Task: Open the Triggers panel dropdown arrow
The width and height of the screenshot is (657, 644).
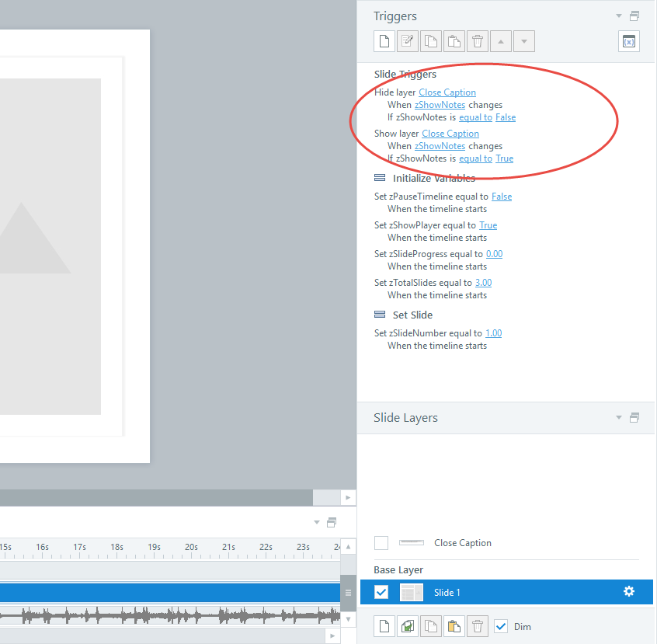Action: coord(619,16)
